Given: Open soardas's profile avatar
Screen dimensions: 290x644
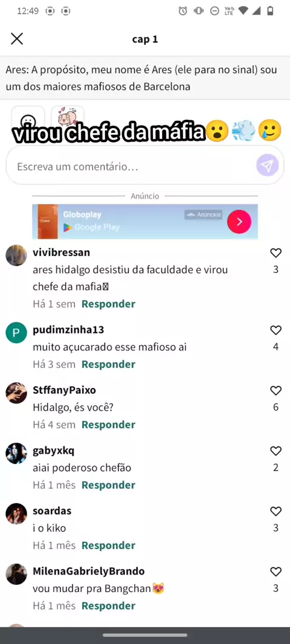Looking at the screenshot, I should pyautogui.click(x=16, y=514).
